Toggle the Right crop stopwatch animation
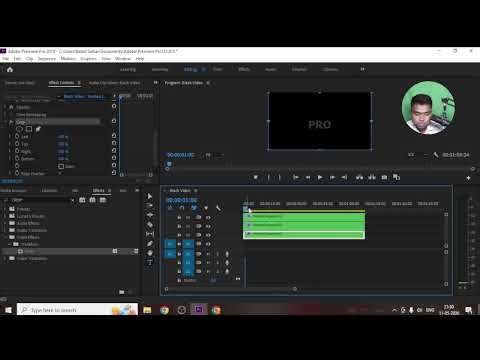480x360 pixels. pos(17,151)
